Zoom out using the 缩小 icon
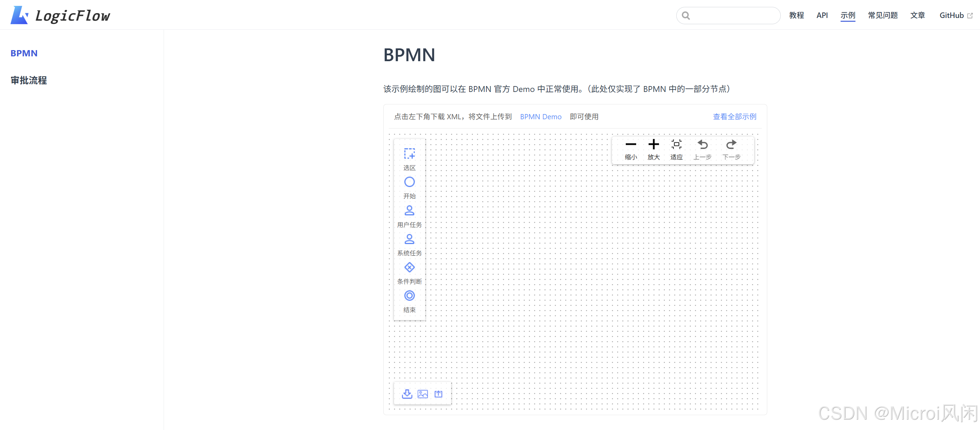The image size is (980, 430). (631, 144)
